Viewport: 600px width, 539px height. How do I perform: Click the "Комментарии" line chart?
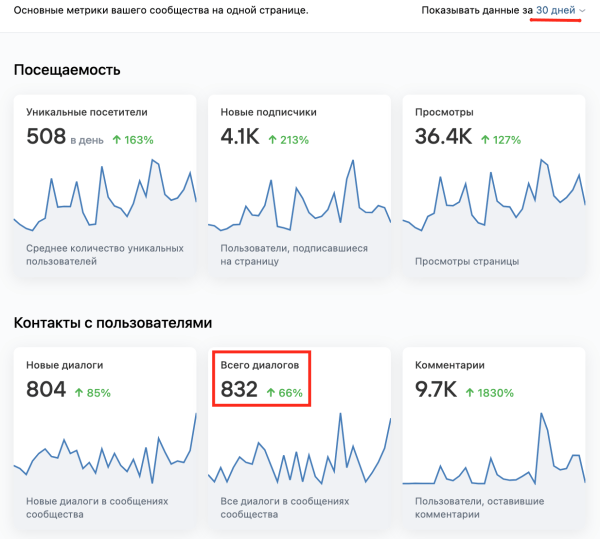[493, 455]
